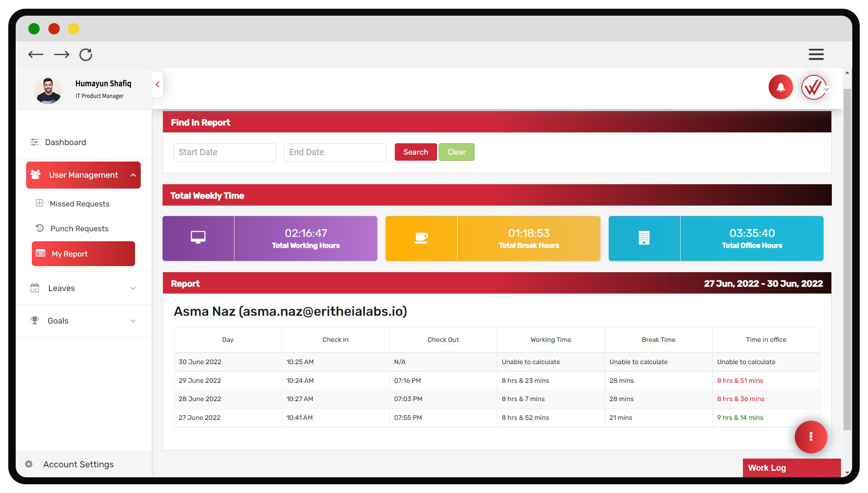This screenshot has height=493, width=868.
Task: Click the User Management people icon
Action: click(x=36, y=175)
